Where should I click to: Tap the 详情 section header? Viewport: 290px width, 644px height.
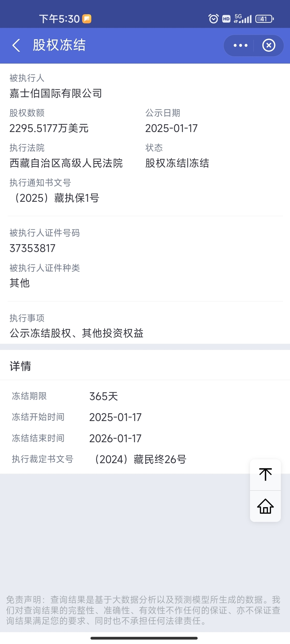point(20,366)
